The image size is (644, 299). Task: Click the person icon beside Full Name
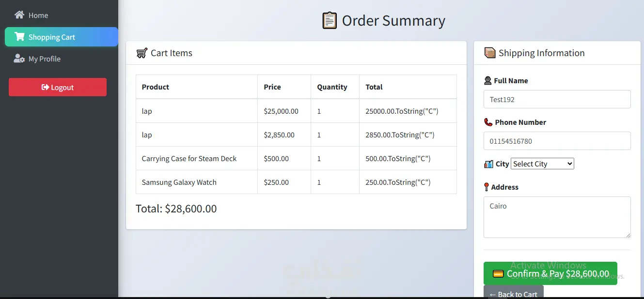click(x=488, y=81)
